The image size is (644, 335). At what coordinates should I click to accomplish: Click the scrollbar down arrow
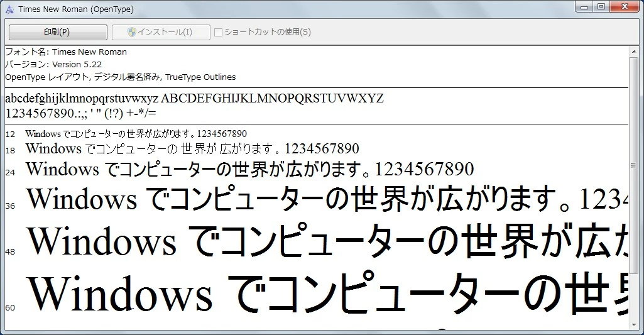[634, 325]
